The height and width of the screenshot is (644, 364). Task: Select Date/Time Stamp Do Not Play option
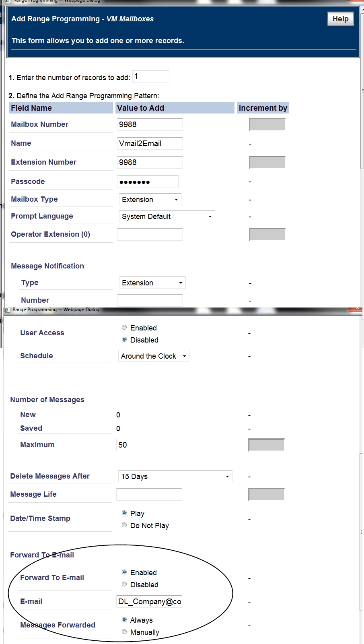coord(124,525)
